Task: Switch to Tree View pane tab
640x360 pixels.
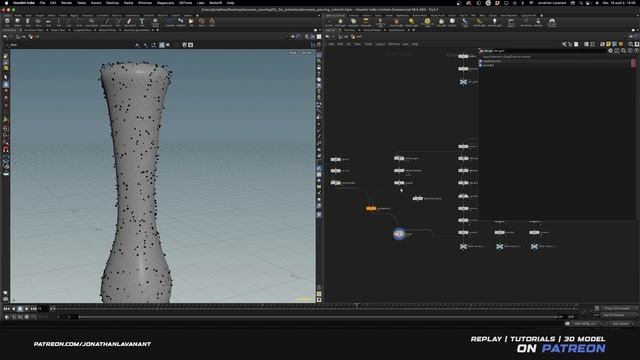Action: pos(349,30)
